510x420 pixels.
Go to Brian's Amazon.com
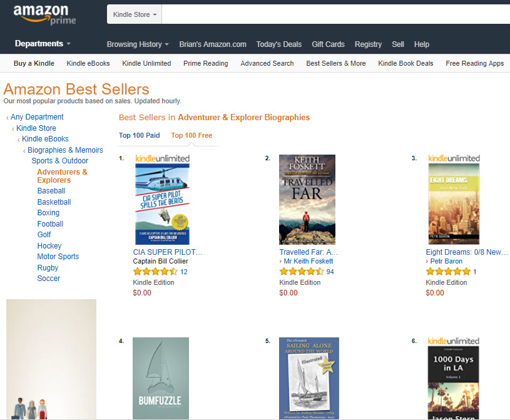point(213,44)
